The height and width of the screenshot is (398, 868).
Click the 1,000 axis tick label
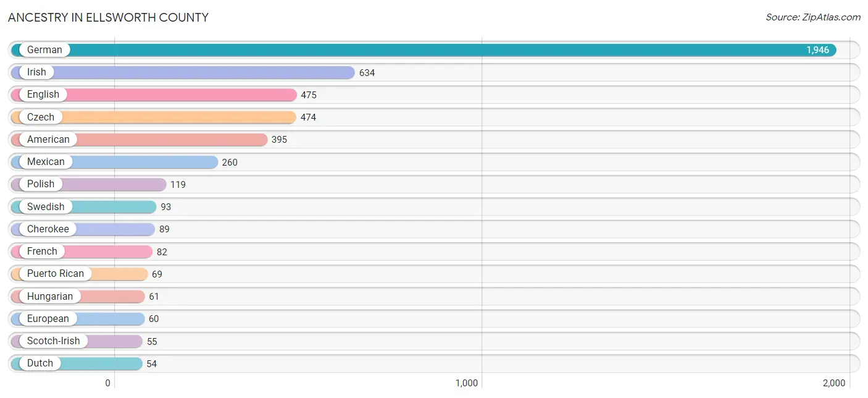[467, 383]
